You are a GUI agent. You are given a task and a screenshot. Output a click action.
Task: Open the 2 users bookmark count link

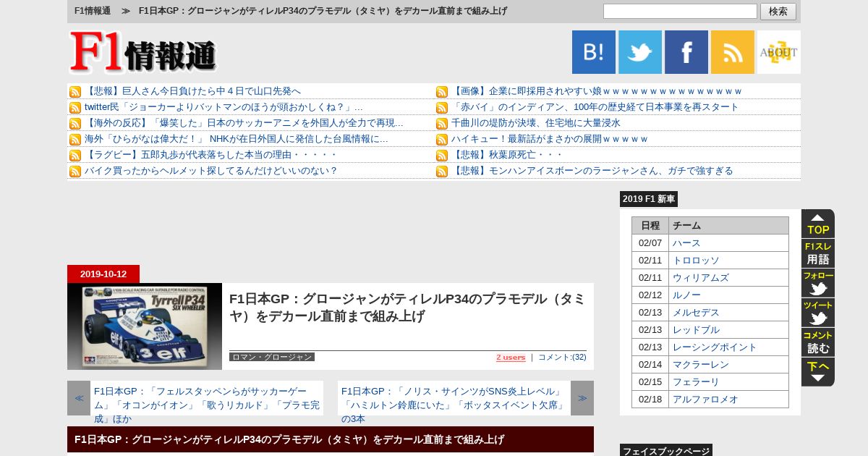(x=511, y=358)
